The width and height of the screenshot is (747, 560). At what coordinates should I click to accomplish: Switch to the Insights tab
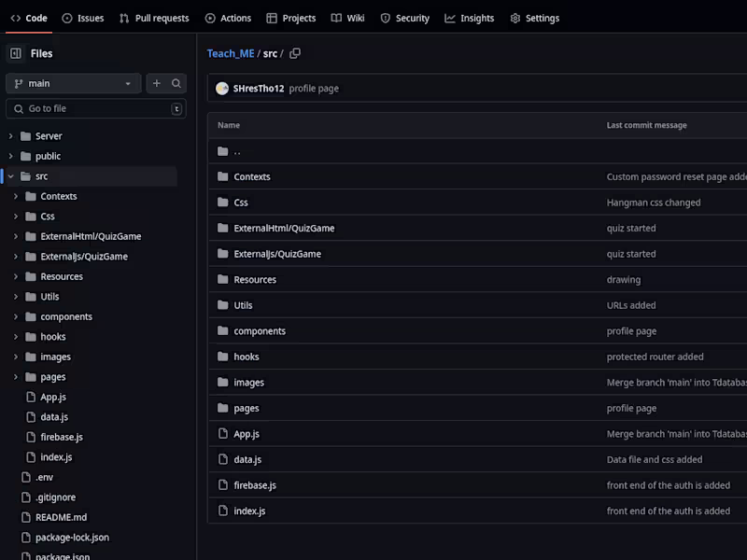pyautogui.click(x=470, y=18)
